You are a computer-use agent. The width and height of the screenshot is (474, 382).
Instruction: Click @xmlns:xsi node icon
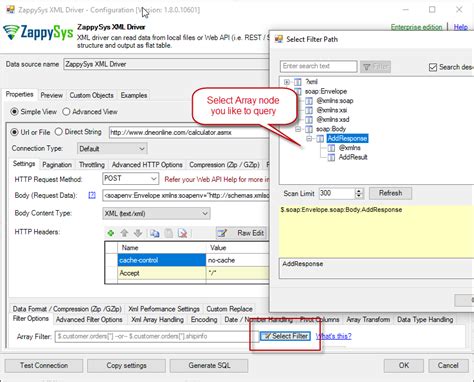point(309,110)
